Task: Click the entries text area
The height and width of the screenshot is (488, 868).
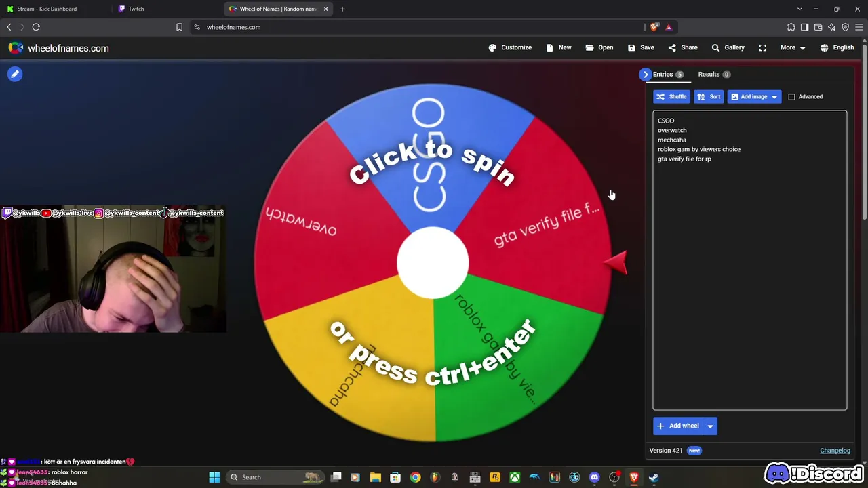Action: pyautogui.click(x=750, y=261)
